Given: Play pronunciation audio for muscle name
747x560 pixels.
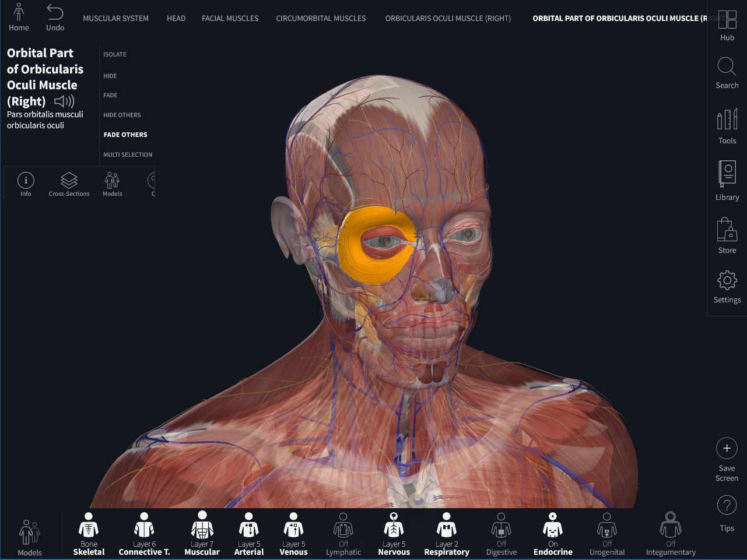Looking at the screenshot, I should coord(64,101).
